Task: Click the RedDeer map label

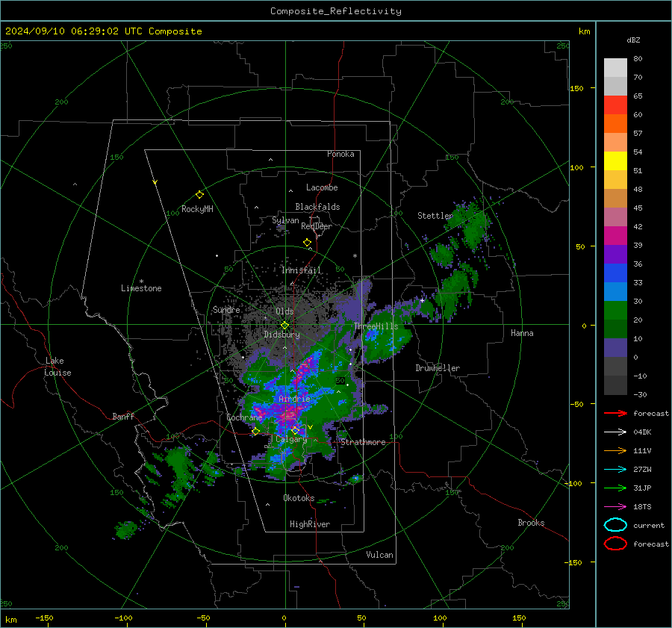Action: 317,226
